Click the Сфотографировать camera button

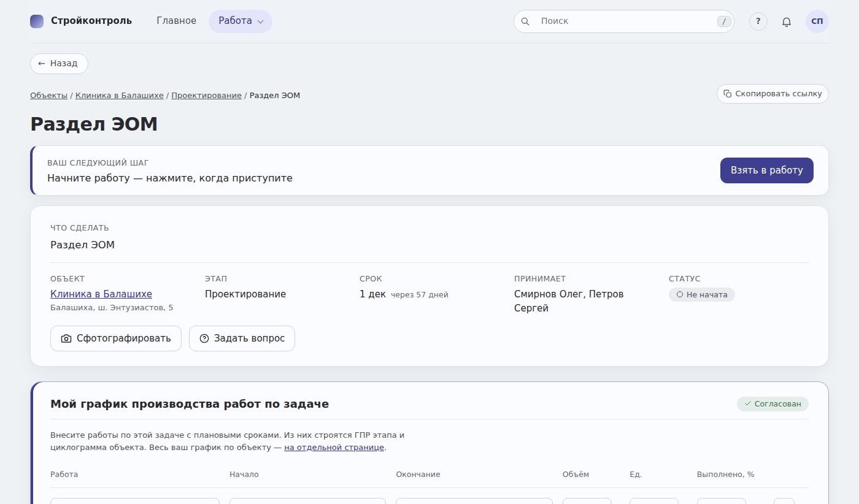tap(116, 338)
